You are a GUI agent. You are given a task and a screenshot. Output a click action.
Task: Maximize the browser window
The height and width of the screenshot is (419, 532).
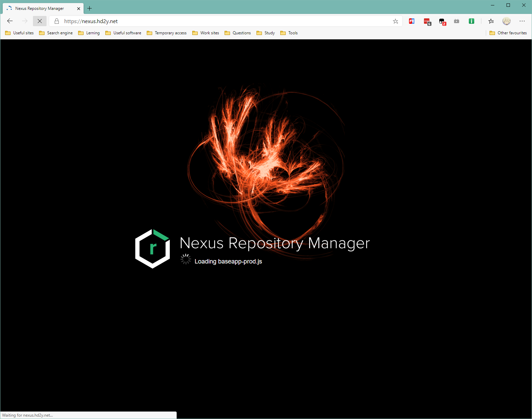[508, 5]
